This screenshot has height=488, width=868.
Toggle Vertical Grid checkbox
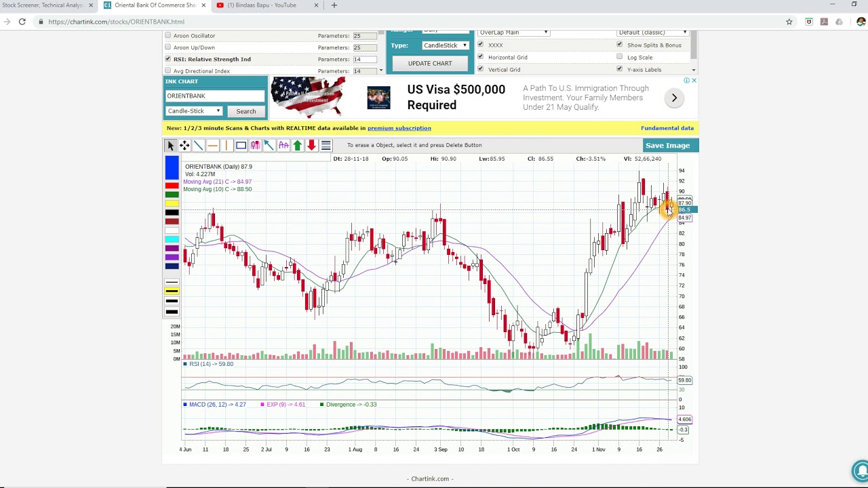click(x=481, y=69)
